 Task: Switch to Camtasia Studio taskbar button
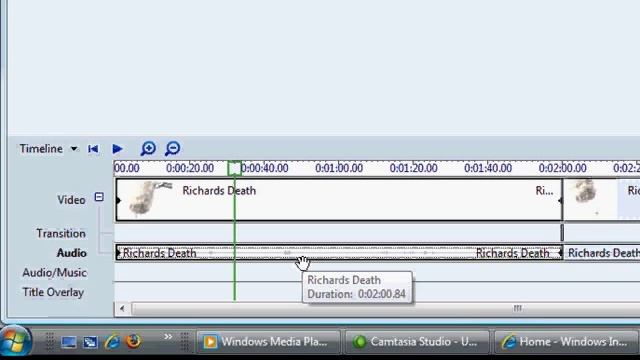tap(417, 342)
